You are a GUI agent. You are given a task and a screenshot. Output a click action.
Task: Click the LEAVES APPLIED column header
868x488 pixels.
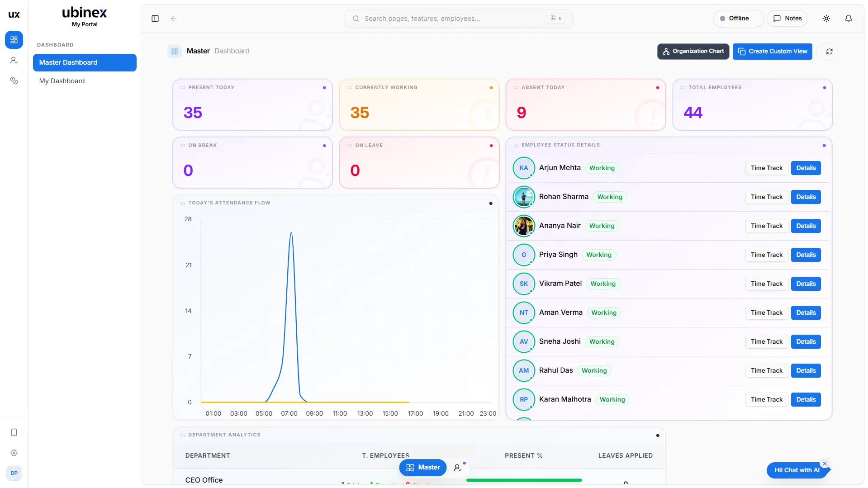click(625, 456)
